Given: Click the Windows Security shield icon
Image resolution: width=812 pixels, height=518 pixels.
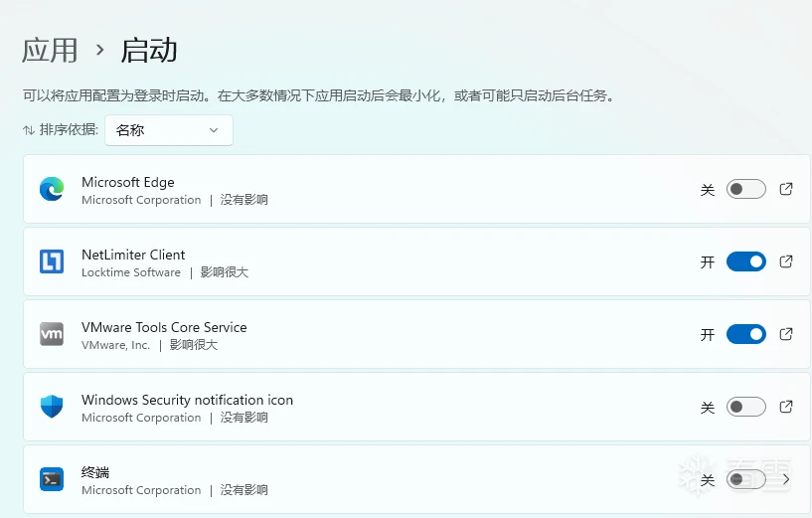Looking at the screenshot, I should [52, 407].
